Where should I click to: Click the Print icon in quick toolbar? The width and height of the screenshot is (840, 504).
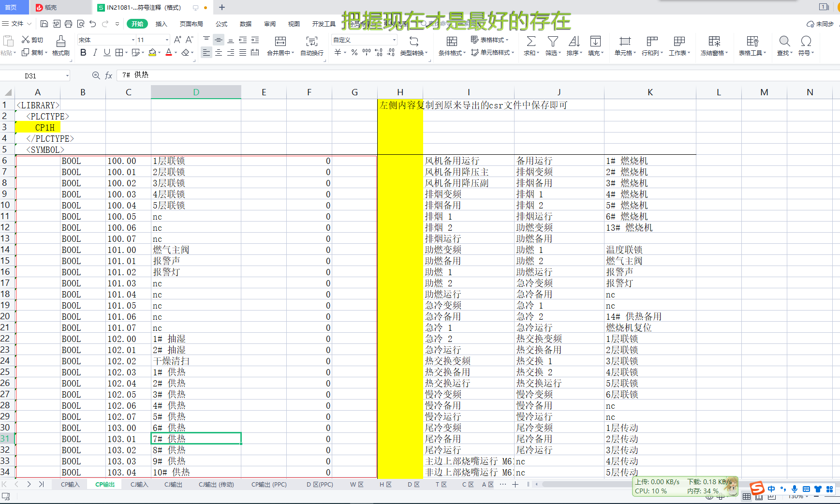point(68,24)
